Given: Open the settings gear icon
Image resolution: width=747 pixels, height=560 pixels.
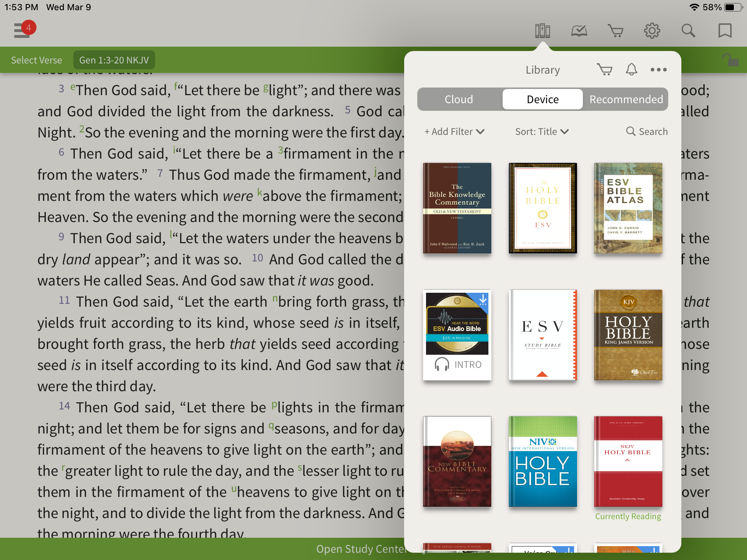Looking at the screenshot, I should 652,31.
